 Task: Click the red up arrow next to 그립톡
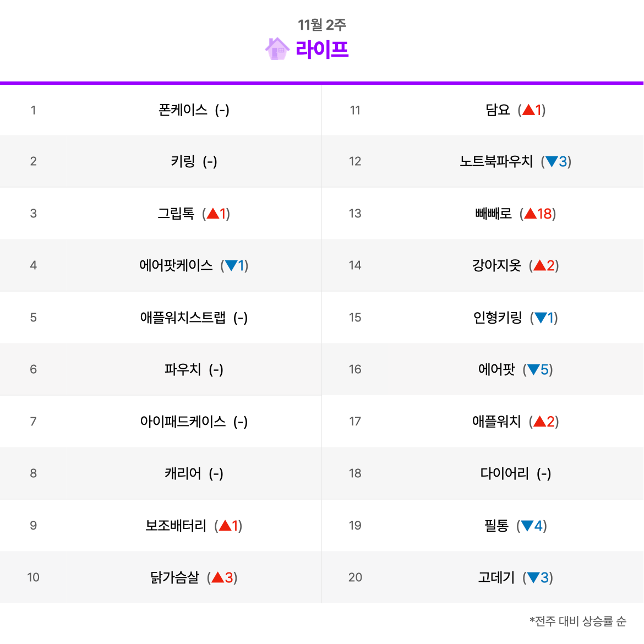click(213, 213)
